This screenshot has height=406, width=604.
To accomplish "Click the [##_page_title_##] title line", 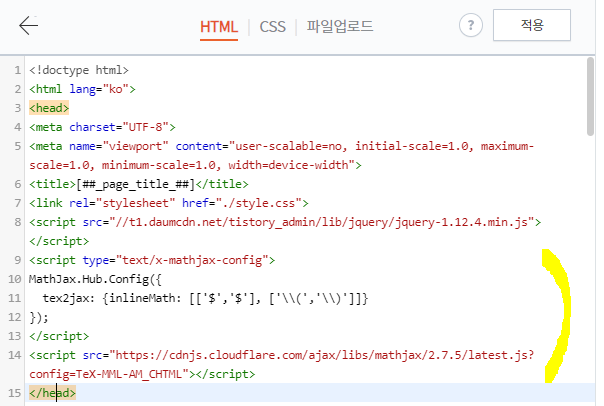I will pyautogui.click(x=139, y=184).
